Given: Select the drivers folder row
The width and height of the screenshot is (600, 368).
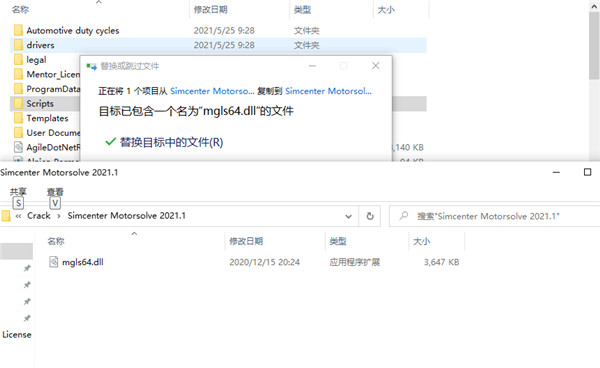Looking at the screenshot, I should click(x=218, y=45).
